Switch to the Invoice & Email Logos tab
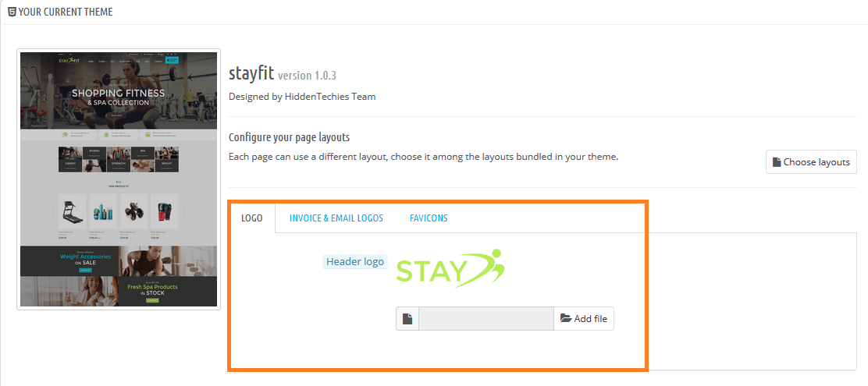Screen dimensions: 868x386 (x=336, y=218)
